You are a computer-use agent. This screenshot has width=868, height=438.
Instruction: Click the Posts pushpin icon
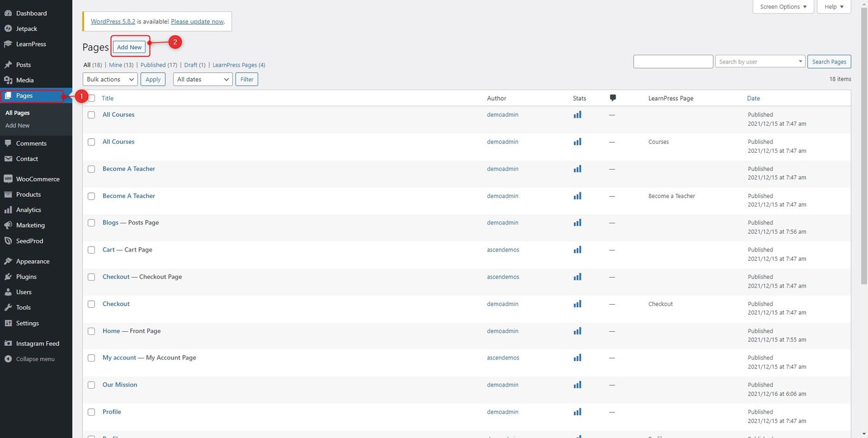point(8,65)
